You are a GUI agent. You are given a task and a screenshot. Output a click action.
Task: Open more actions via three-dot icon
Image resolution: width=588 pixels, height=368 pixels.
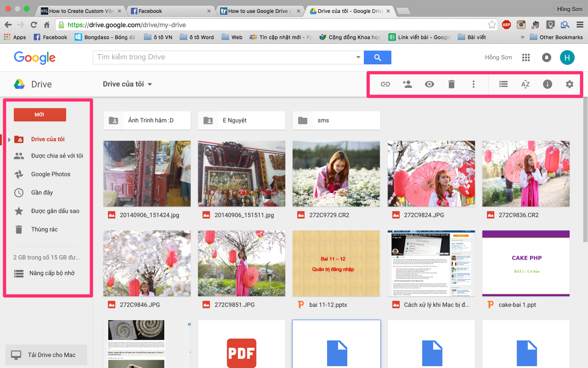(473, 84)
